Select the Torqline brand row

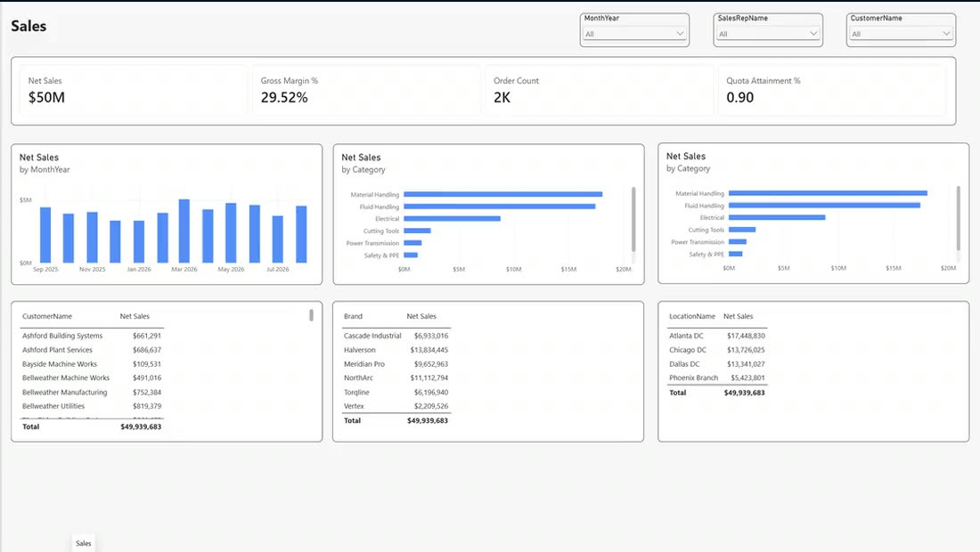[396, 392]
